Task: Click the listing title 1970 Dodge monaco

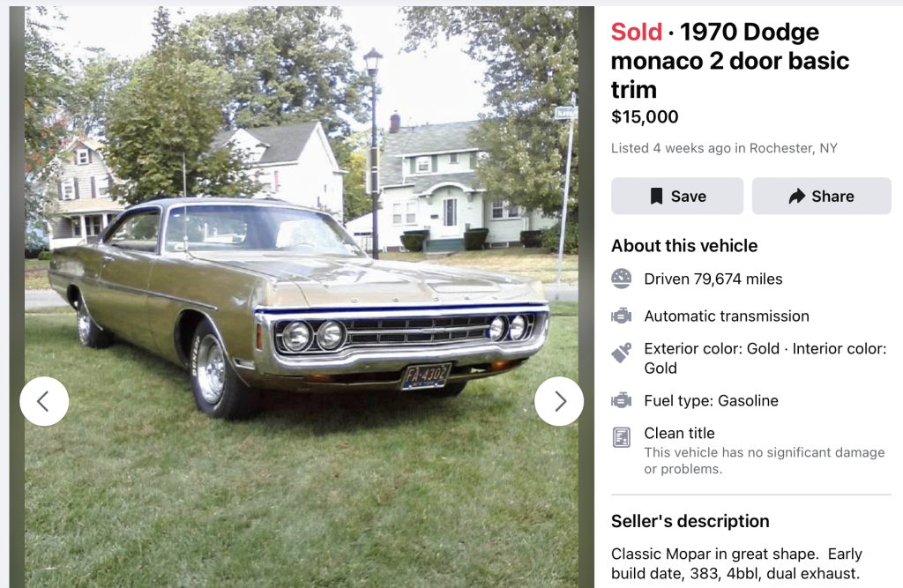Action: [730, 61]
